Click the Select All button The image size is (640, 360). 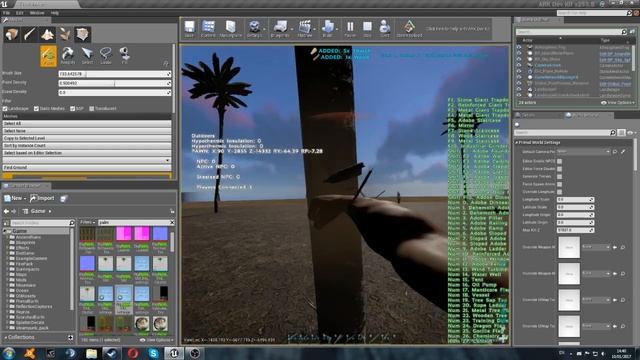pyautogui.click(x=87, y=123)
